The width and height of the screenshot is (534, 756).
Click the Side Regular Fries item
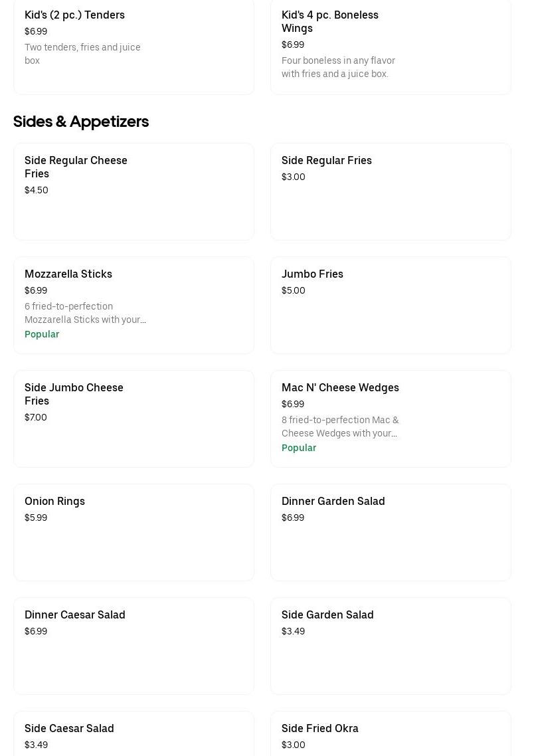pos(391,191)
